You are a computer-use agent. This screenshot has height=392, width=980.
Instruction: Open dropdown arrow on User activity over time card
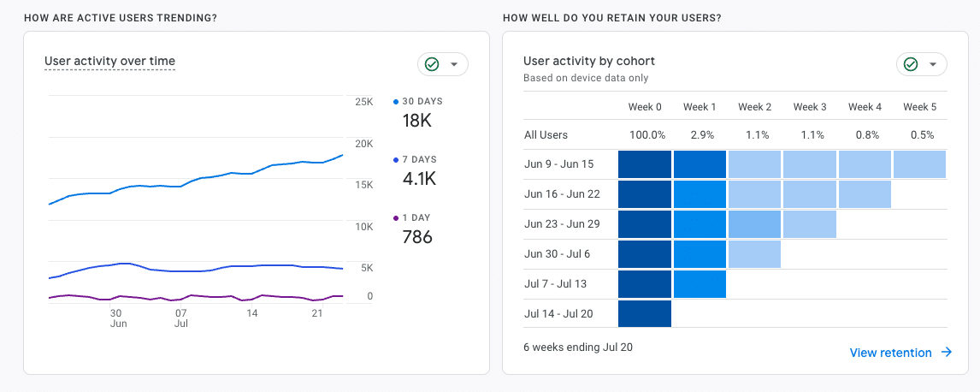click(454, 64)
